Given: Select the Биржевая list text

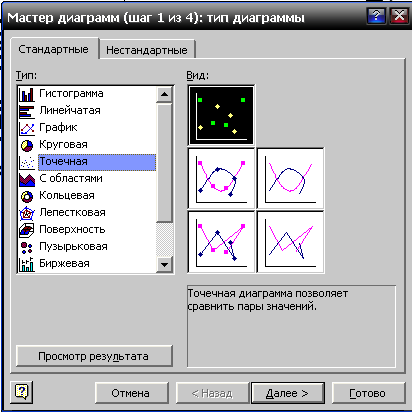Looking at the screenshot, I should pyautogui.click(x=64, y=264).
